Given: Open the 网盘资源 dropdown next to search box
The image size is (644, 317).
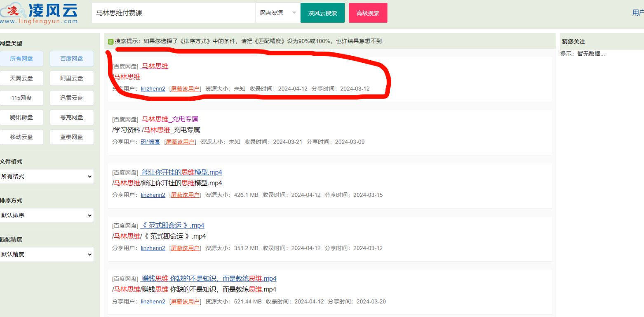Looking at the screenshot, I should pos(277,13).
